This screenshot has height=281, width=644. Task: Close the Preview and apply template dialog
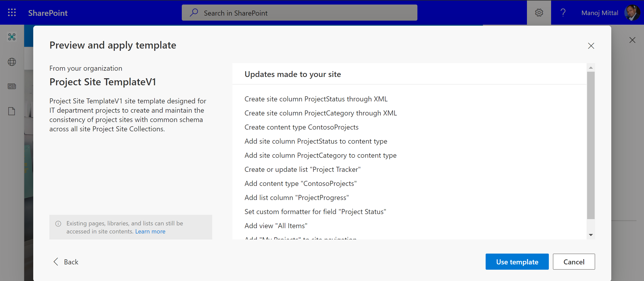click(591, 46)
